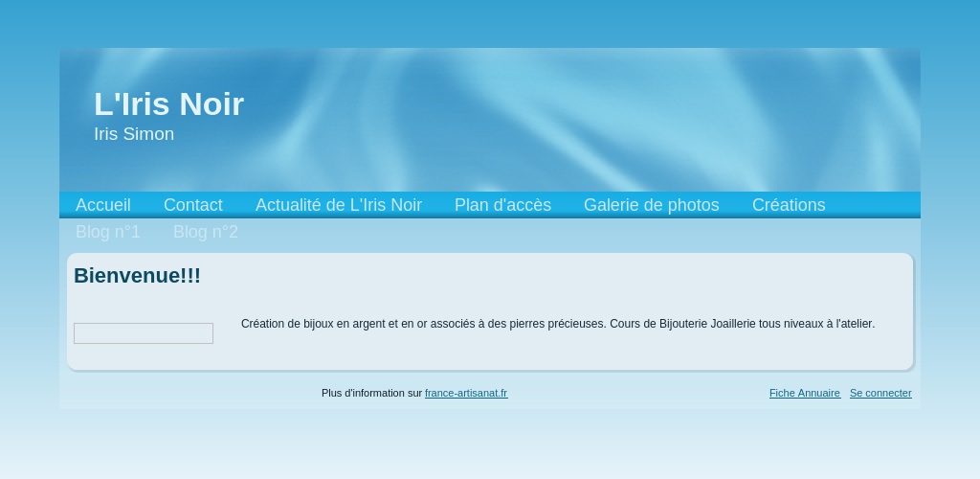Open Blog n°1

108,232
